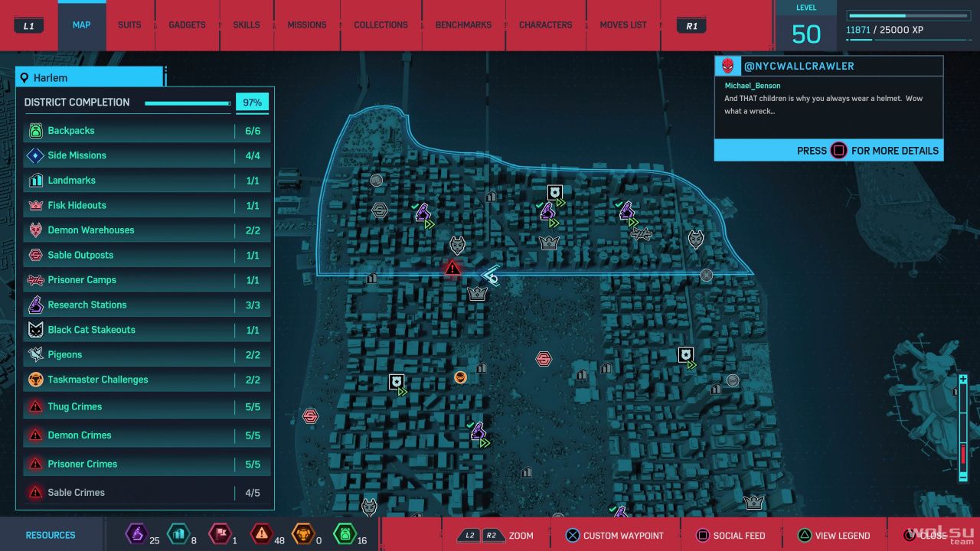
Task: Click the Close circle prompt
Action: [x=926, y=536]
